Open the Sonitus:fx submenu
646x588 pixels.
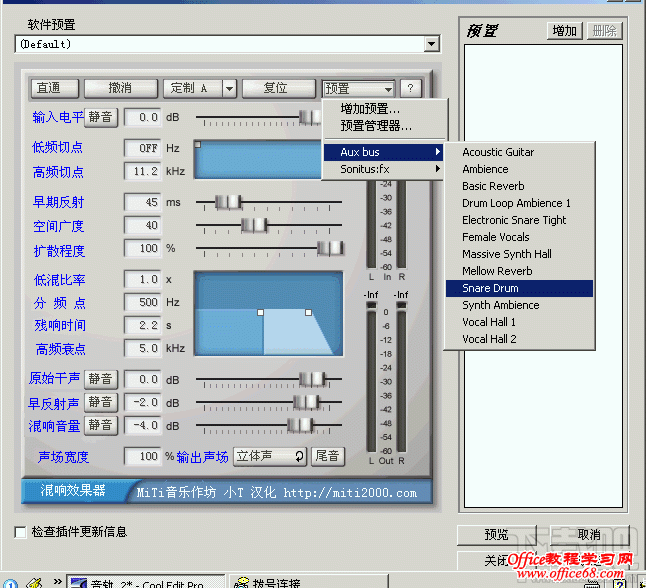coord(384,169)
